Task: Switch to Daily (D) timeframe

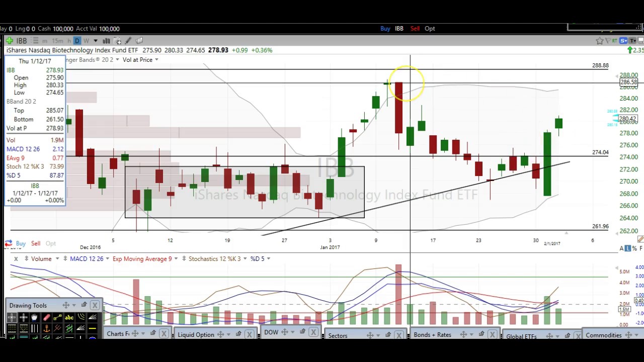Action: (x=77, y=41)
